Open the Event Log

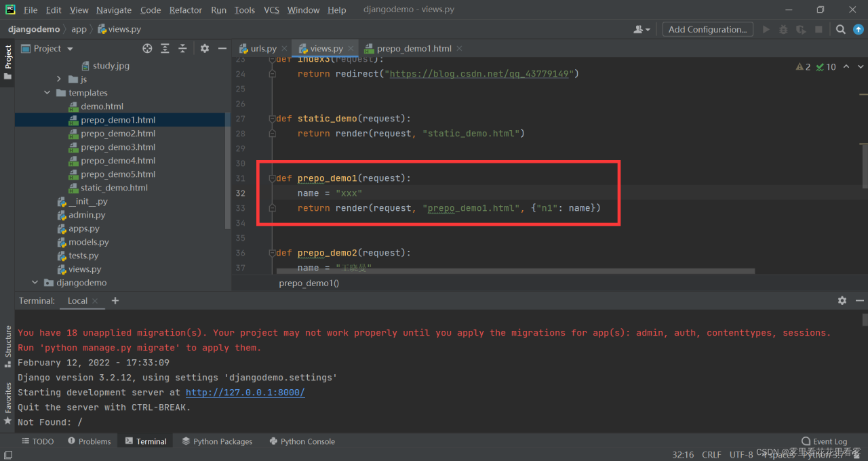coord(824,441)
